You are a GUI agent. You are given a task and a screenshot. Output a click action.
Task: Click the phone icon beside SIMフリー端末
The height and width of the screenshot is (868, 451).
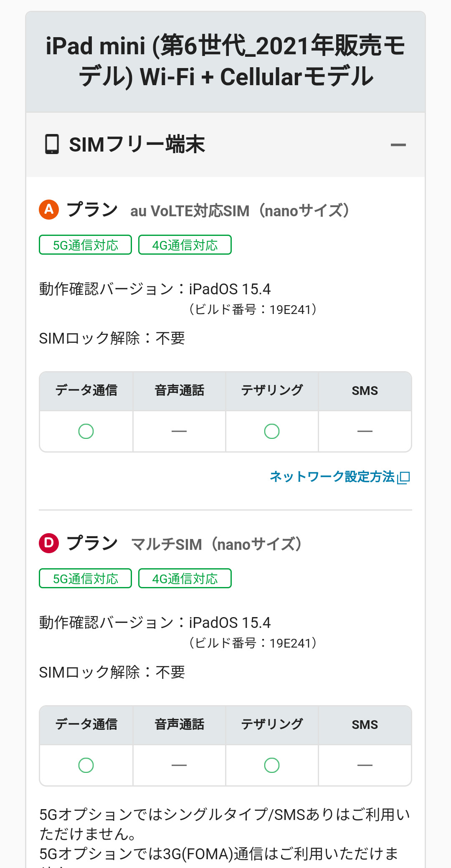[x=52, y=144]
